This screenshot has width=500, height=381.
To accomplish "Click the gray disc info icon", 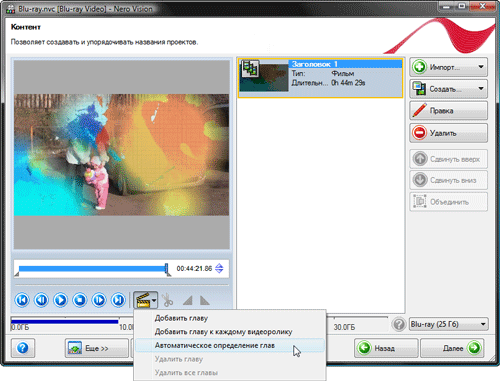I will 399,324.
